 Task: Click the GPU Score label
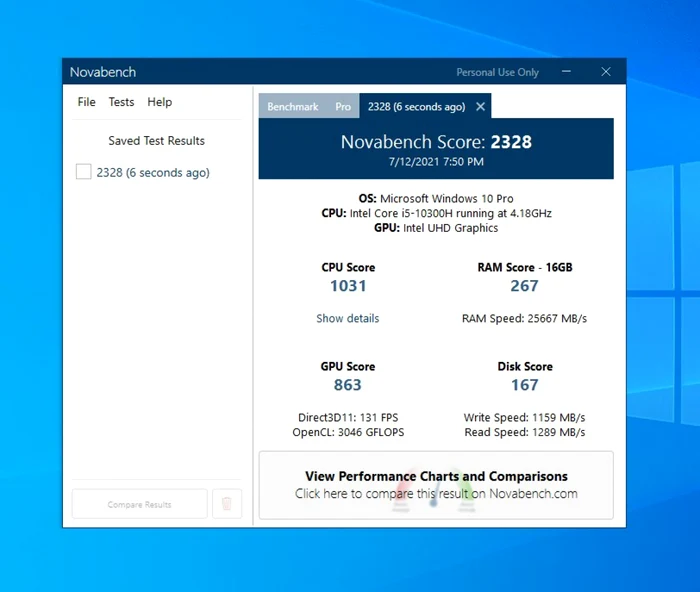(348, 367)
